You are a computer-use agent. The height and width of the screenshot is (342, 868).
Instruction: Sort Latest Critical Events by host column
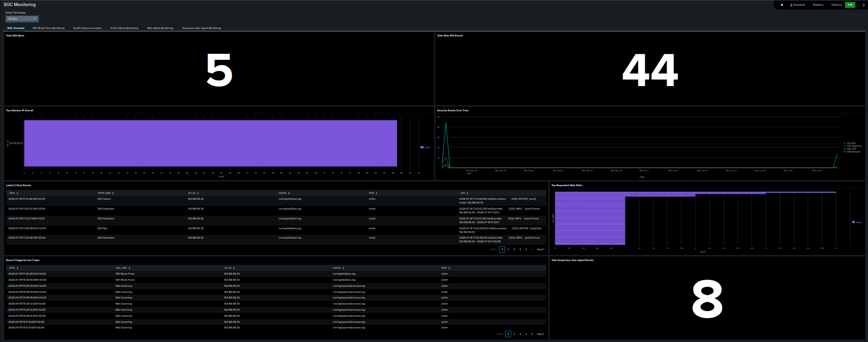373,193
